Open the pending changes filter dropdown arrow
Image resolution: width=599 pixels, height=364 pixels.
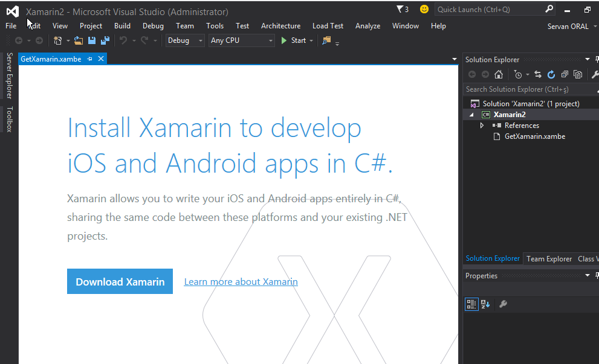click(x=528, y=74)
